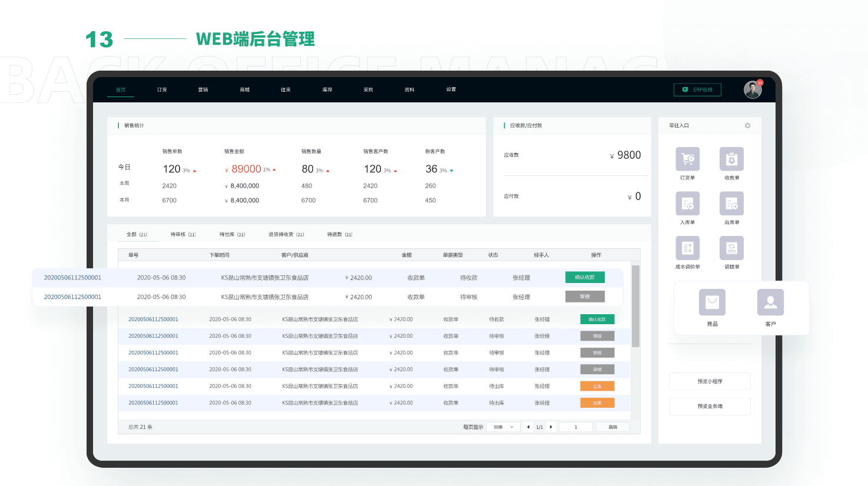Open the 库存 navigation menu

(327, 89)
